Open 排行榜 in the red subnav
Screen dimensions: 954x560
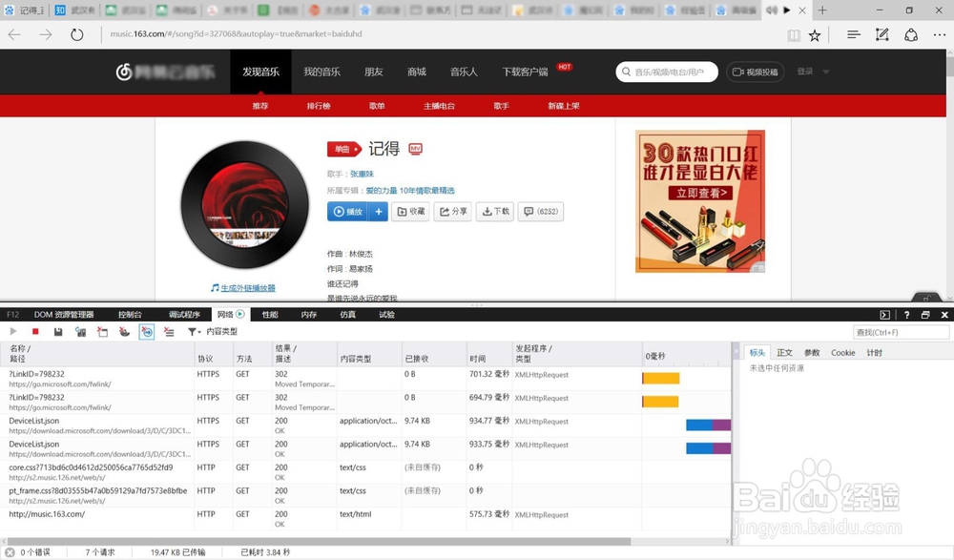[x=319, y=106]
